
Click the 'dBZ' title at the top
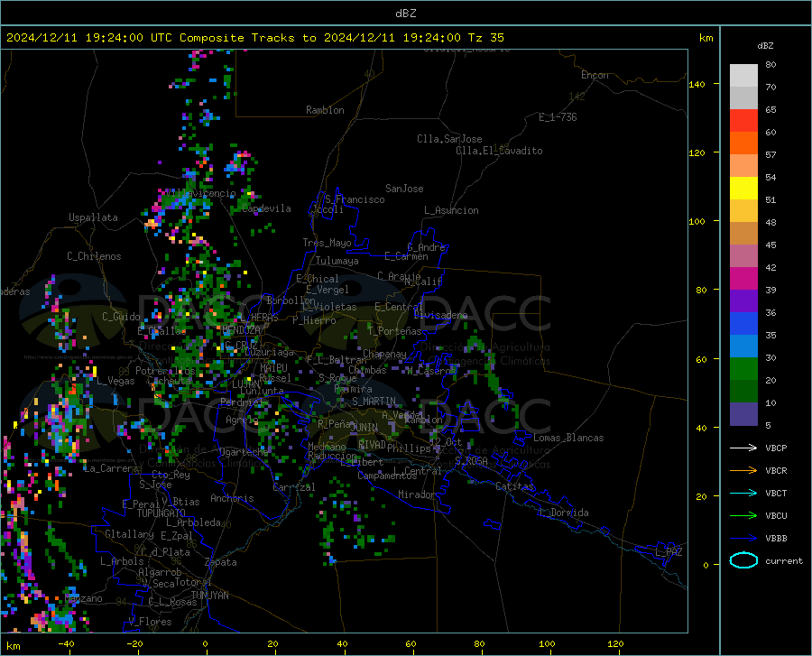pos(405,14)
